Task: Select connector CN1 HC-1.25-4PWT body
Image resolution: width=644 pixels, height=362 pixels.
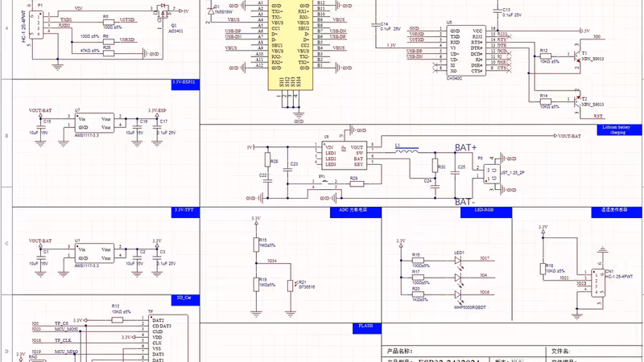Action: tap(597, 283)
